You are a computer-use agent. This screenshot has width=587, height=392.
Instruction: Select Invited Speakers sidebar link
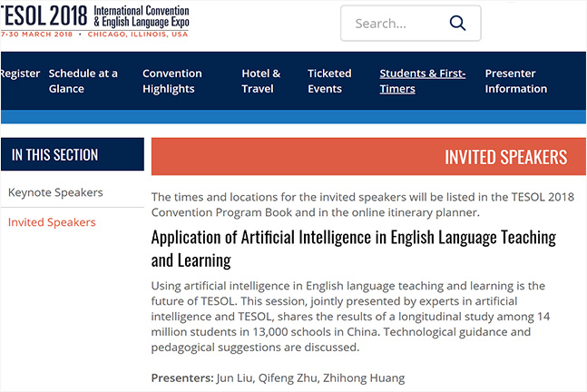coord(52,222)
